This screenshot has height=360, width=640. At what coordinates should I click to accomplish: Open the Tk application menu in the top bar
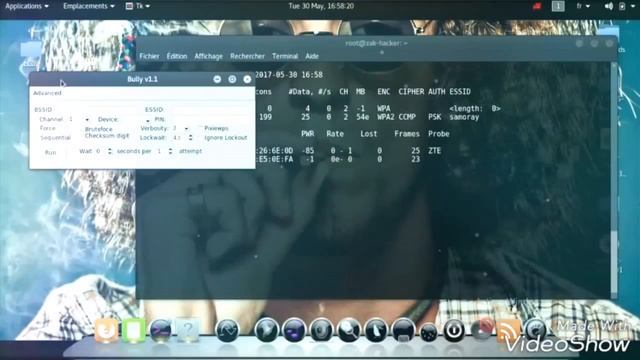click(138, 6)
